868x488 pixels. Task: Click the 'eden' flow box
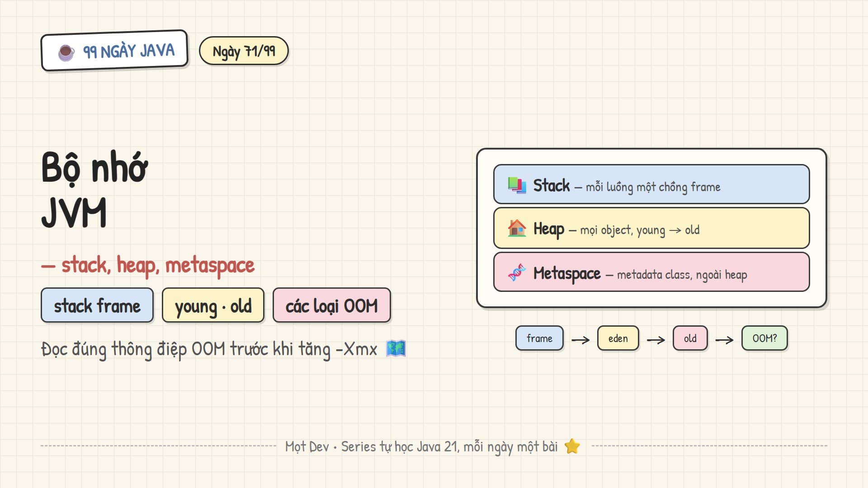coord(618,338)
